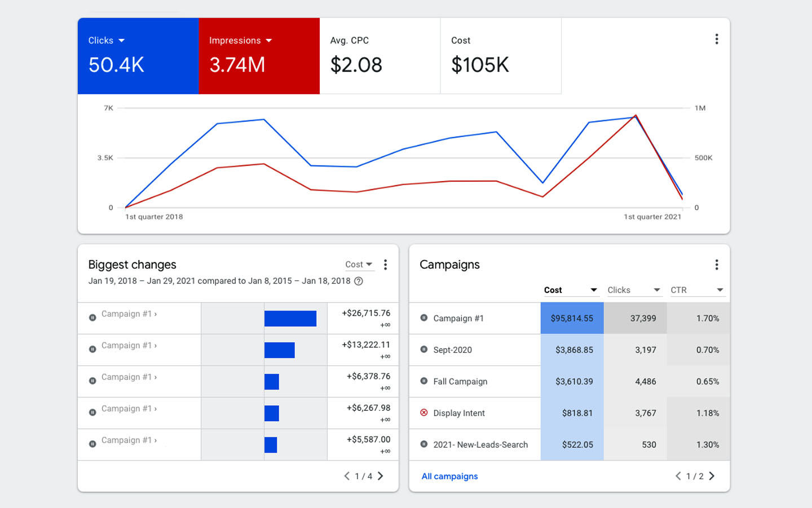Select the Avg. CPC scorecard tile
The height and width of the screenshot is (508, 812).
380,56
